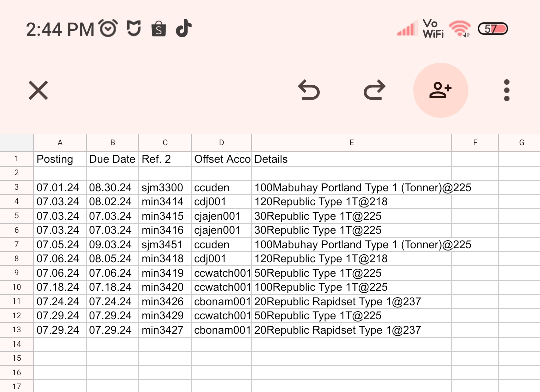Tap the Wi-Fi signal status icon
Image resolution: width=540 pixels, height=392 pixels.
(x=459, y=29)
